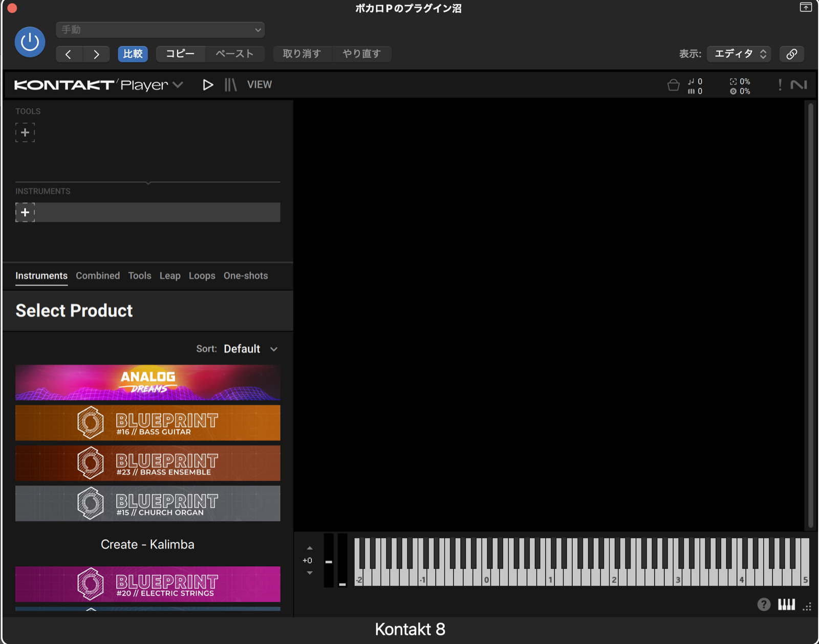The image size is (819, 644).
Task: Click the Select Product heading
Action: pyautogui.click(x=74, y=311)
